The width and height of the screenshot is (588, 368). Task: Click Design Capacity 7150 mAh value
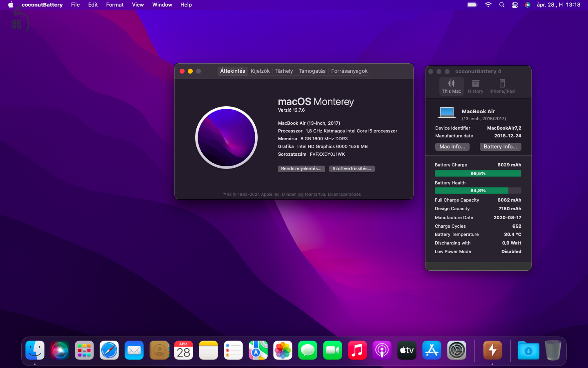click(510, 209)
